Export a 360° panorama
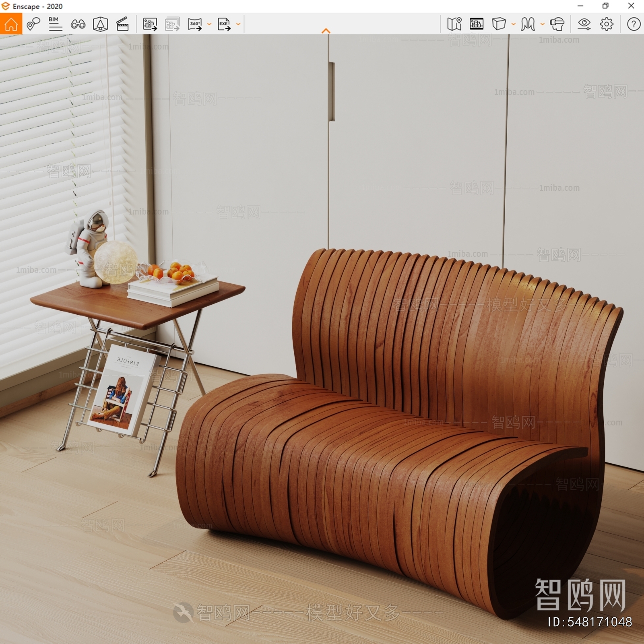The image size is (644, 644). point(195,24)
